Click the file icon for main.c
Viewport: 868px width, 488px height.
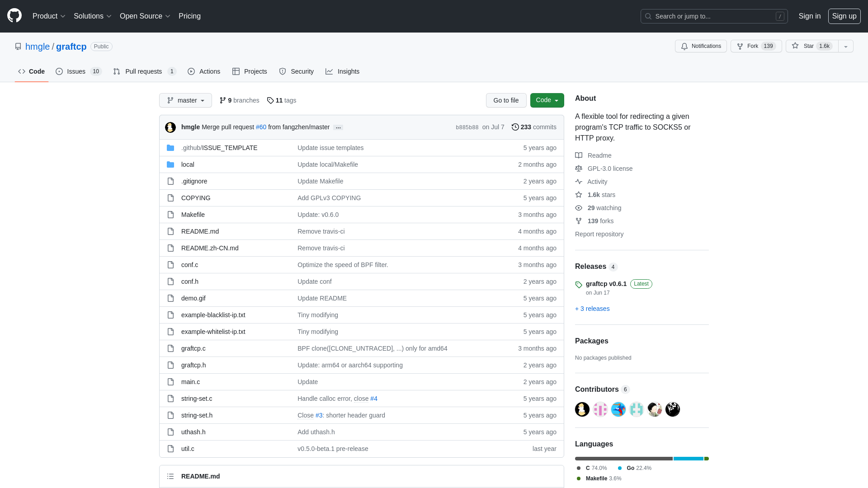click(170, 382)
